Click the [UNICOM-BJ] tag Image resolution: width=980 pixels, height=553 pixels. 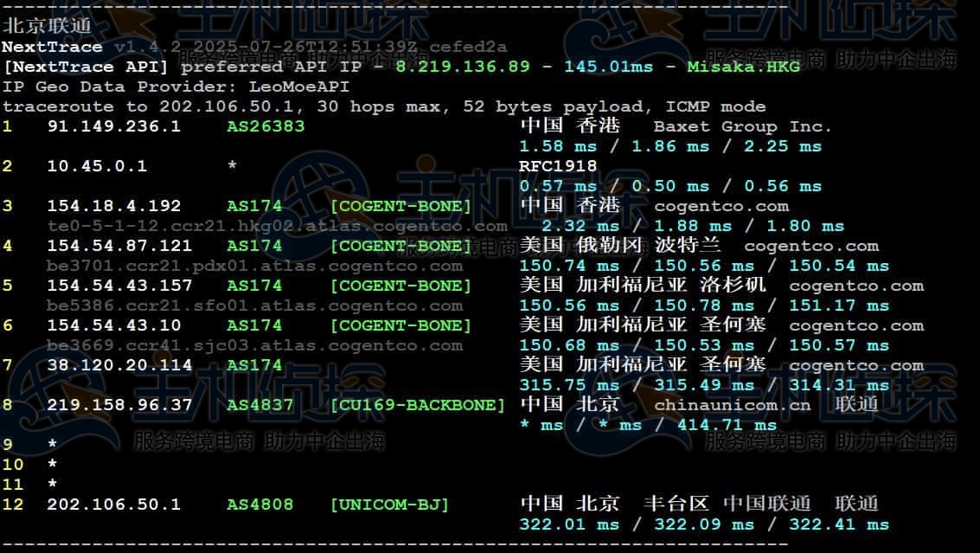[389, 505]
